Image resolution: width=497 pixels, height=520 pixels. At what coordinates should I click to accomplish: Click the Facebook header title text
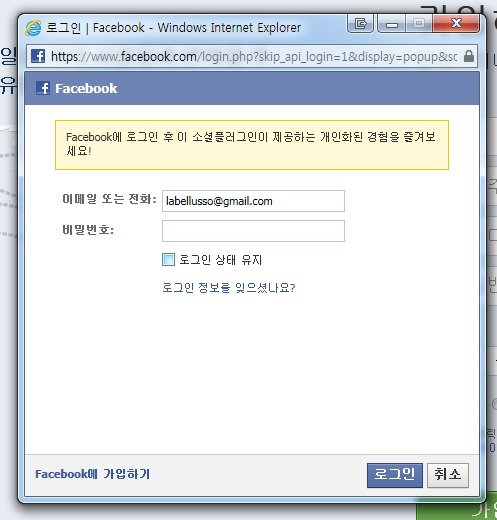tap(86, 89)
